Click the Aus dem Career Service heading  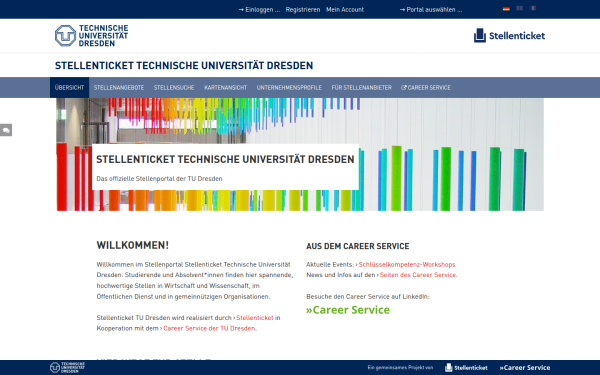coord(358,246)
